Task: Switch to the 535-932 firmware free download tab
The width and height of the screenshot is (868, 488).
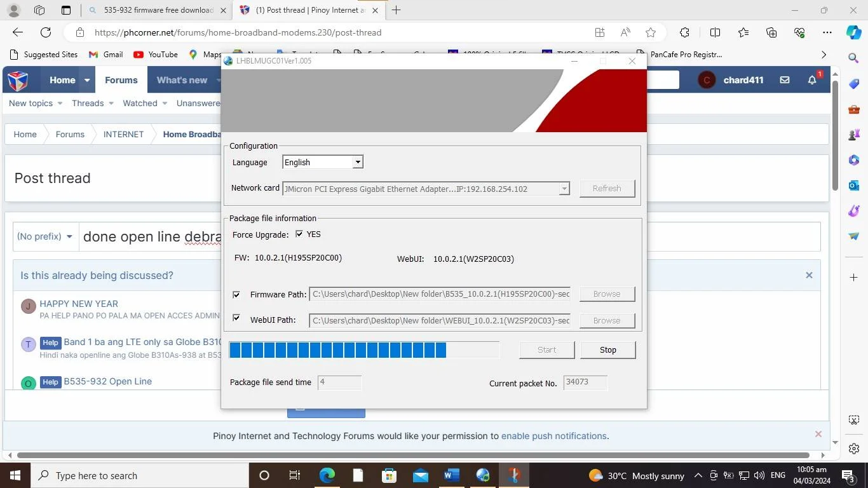Action: [156, 10]
